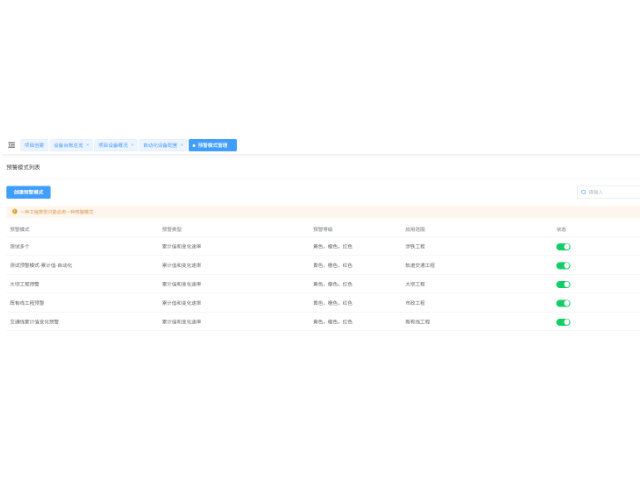Turn off the status switch in the third row
The width and height of the screenshot is (640, 480).
pos(563,284)
